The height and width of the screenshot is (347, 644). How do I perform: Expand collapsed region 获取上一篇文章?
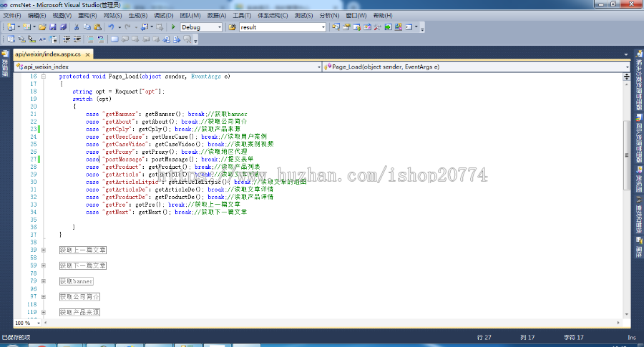[43, 250]
